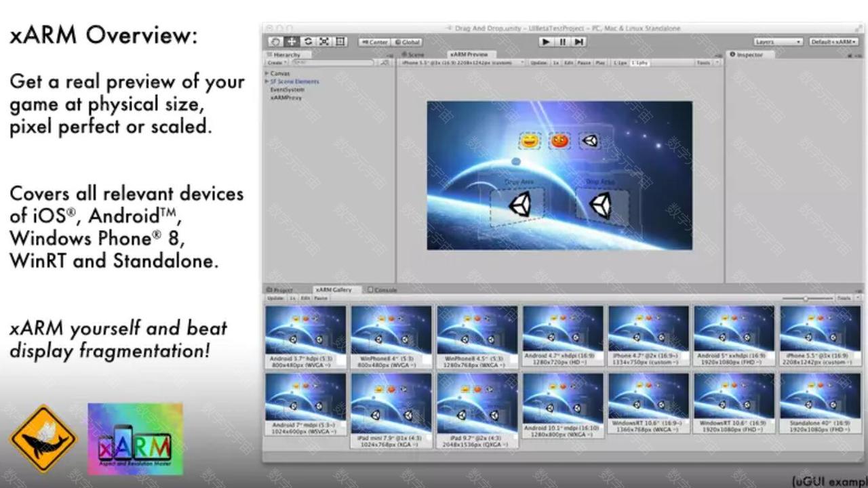The height and width of the screenshot is (488, 868).
Task: Toggle Pause in the xARM Preview toolbar
Action: [x=585, y=62]
